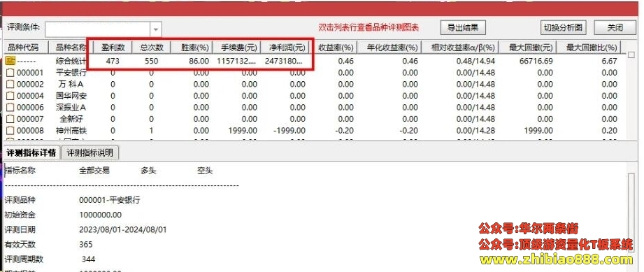Viewport: 644px width, 272px height.
Task: Sort by 手续费(元) column header
Action: point(236,48)
